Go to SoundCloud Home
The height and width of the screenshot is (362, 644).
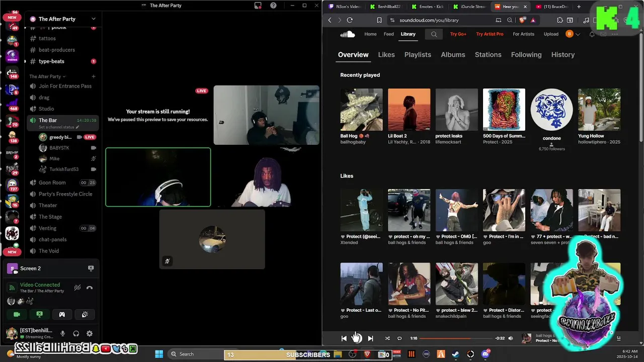(x=370, y=34)
